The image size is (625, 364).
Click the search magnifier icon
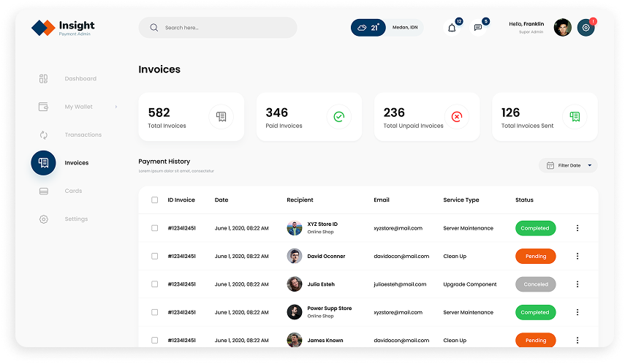point(154,28)
